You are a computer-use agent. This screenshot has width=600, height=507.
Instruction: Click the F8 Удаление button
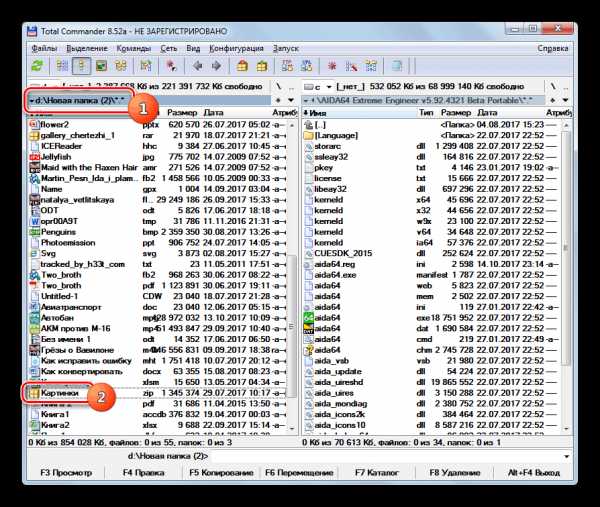[454, 473]
